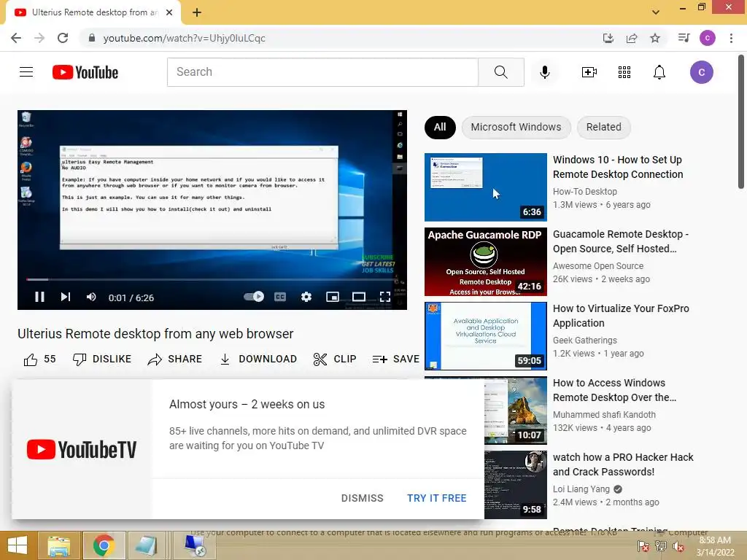Open notifications bell
The width and height of the screenshot is (747, 560).
(659, 72)
